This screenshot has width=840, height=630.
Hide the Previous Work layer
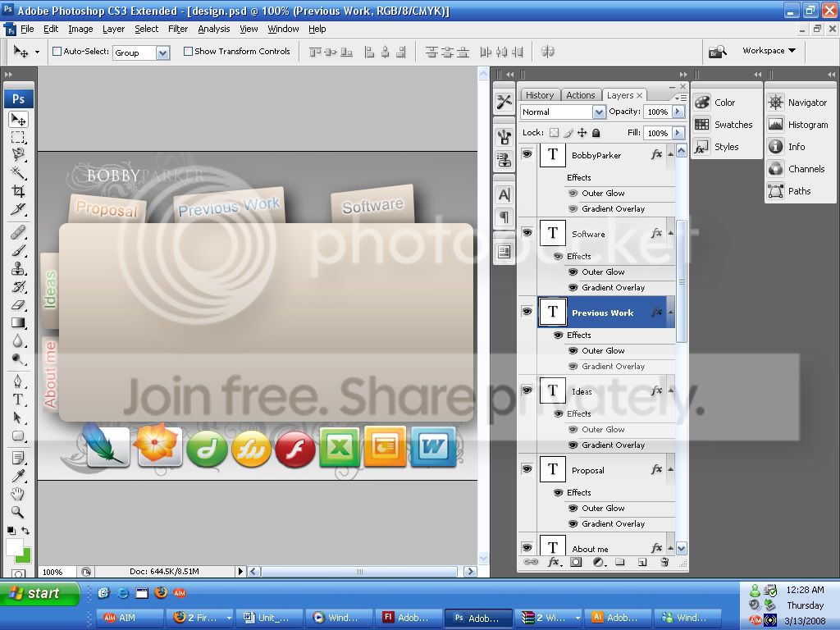point(527,311)
